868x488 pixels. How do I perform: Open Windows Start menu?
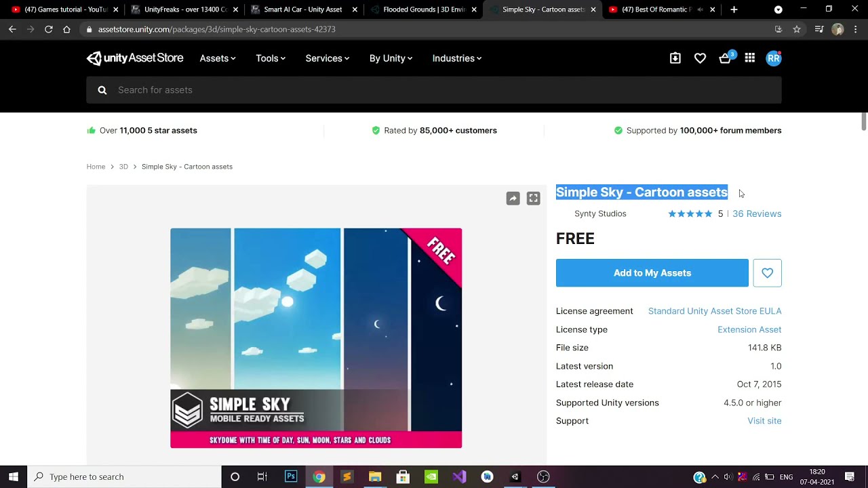pyautogui.click(x=14, y=476)
